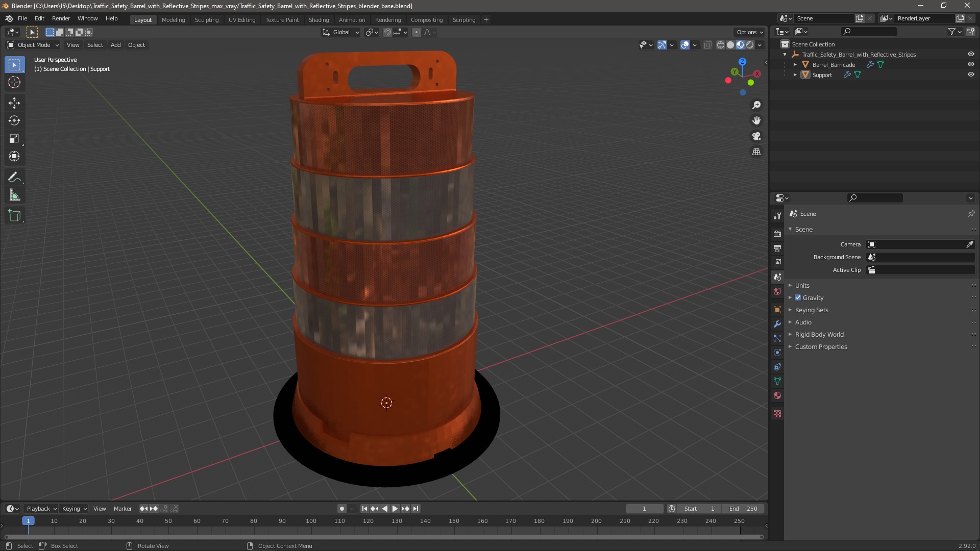Open the Render properties tab

tap(777, 234)
